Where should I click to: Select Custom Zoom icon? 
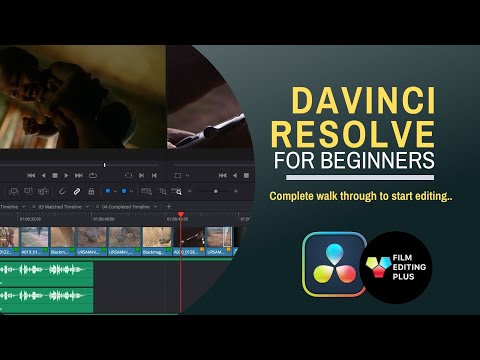[177, 191]
